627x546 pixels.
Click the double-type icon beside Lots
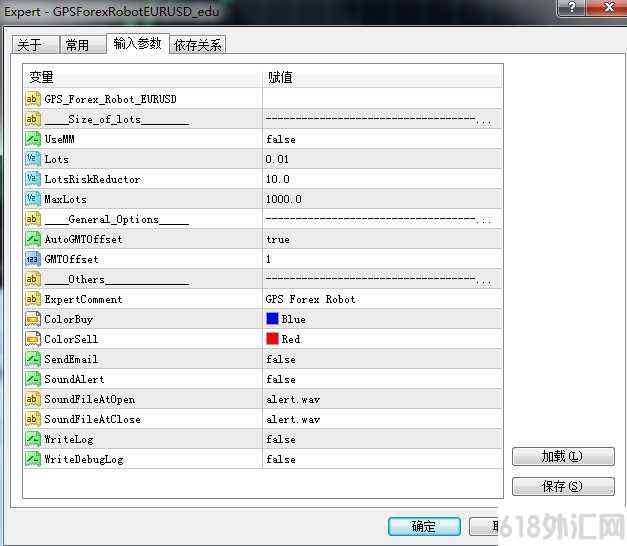[32, 159]
